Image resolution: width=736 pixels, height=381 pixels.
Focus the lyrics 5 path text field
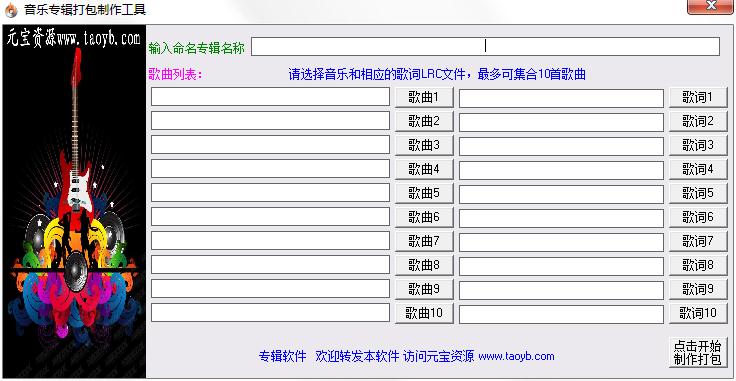561,194
